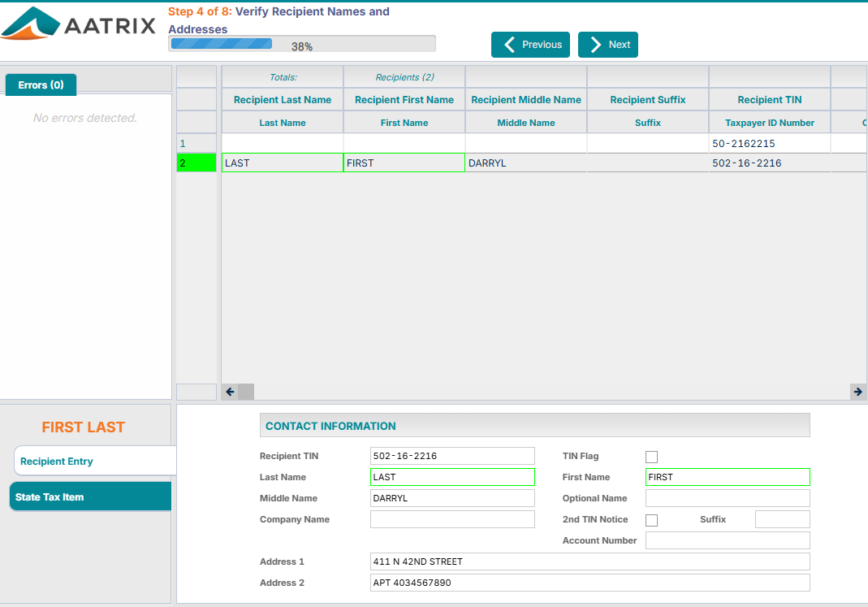Click the 50-2162215 TIN cell

[770, 144]
